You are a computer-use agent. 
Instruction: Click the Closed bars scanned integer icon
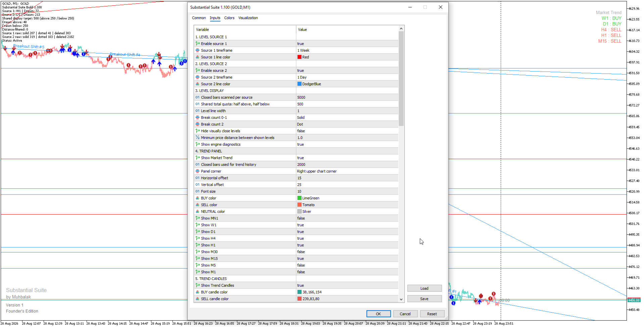click(x=198, y=97)
